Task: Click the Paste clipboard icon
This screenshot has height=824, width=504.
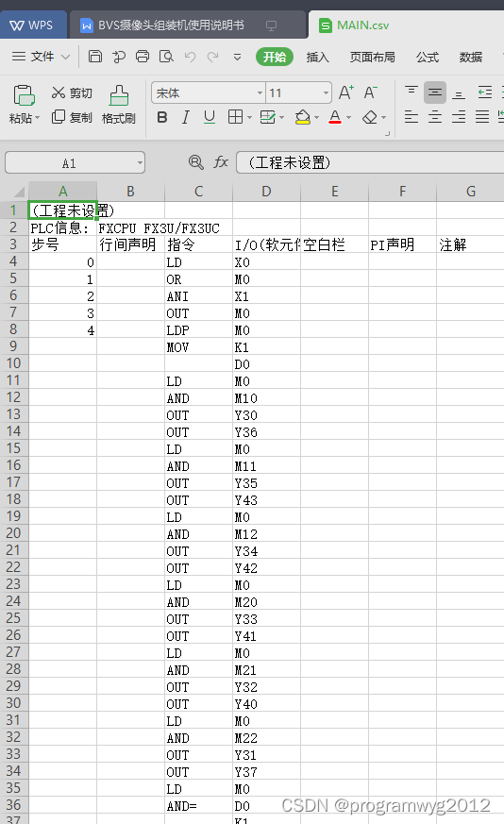Action: coord(24,95)
